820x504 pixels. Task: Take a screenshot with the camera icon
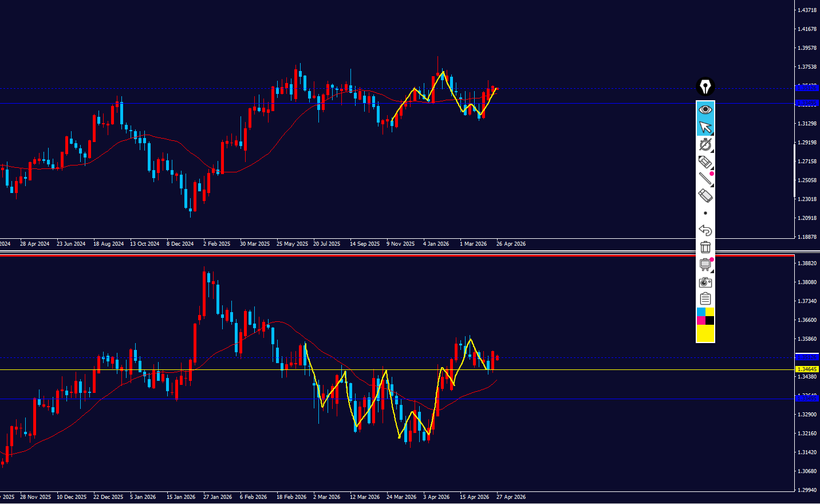point(705,282)
